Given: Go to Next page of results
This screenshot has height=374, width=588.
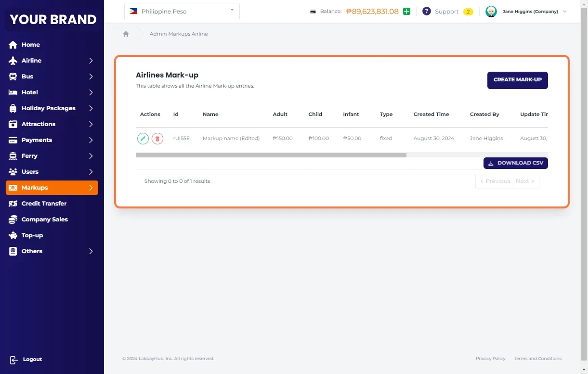Looking at the screenshot, I should (525, 181).
